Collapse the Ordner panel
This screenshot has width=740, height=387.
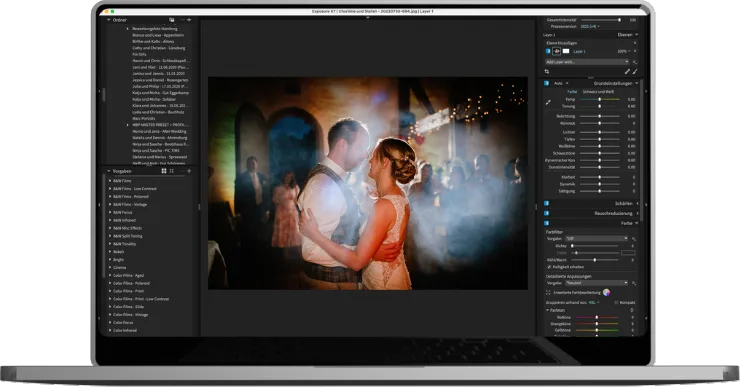pyautogui.click(x=109, y=20)
